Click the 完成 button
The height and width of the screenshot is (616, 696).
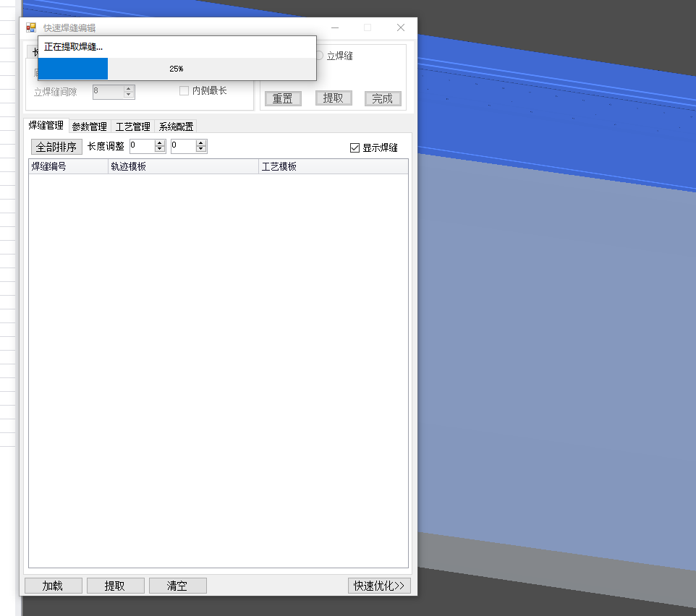point(383,99)
